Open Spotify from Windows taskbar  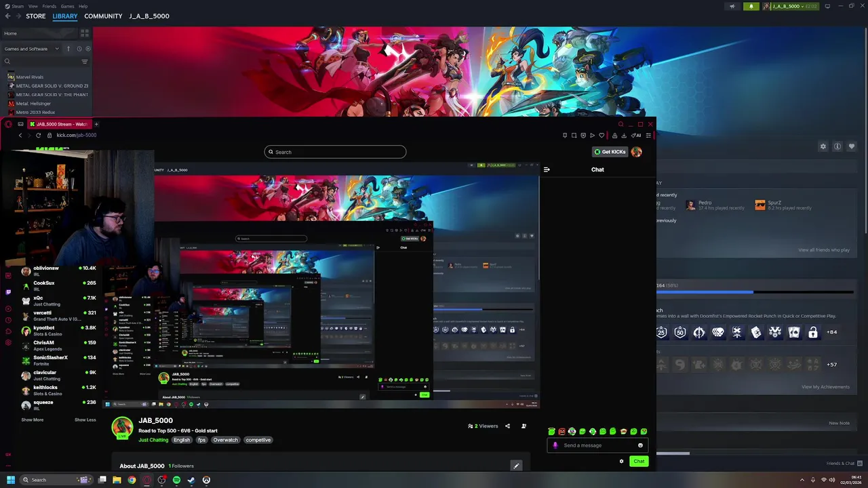176,480
